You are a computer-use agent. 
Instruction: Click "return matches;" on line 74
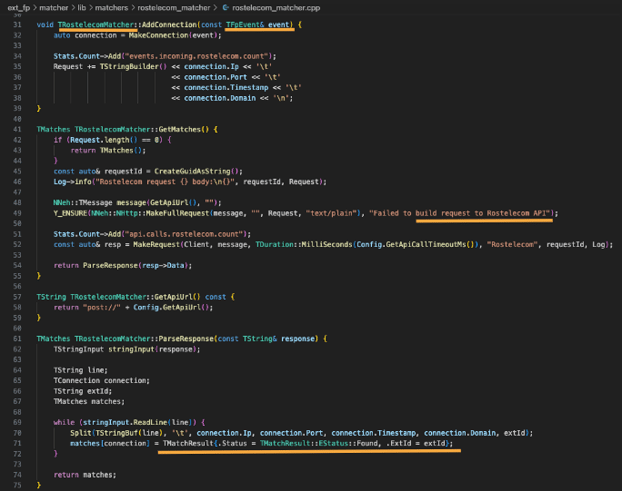[85, 475]
